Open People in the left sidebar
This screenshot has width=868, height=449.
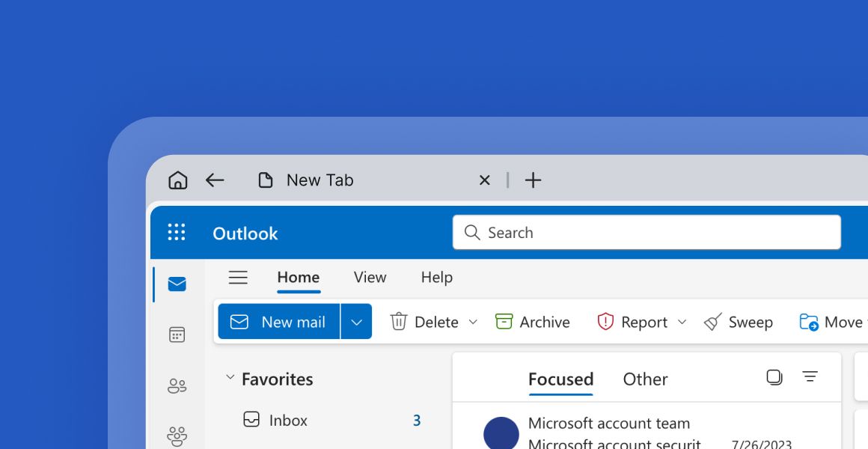tap(177, 385)
